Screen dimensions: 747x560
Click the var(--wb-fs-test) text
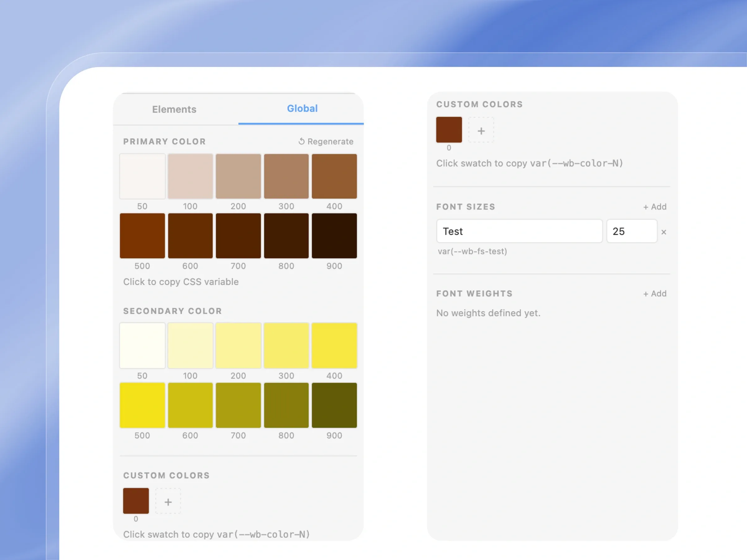472,251
